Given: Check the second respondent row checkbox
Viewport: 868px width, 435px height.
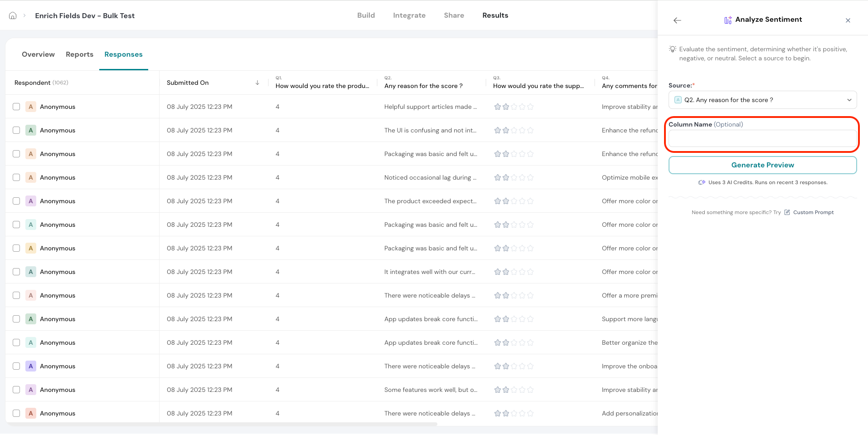Looking at the screenshot, I should pos(16,130).
